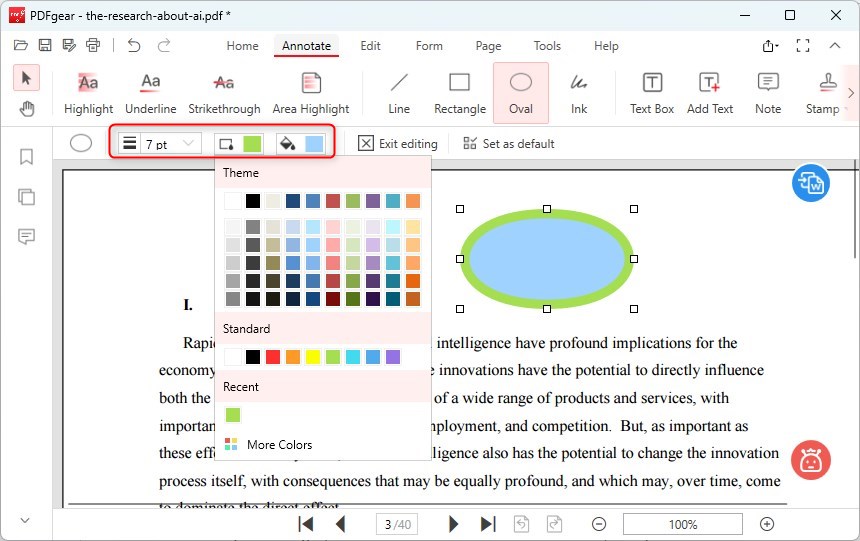
Task: Choose the Highlight annotation tool
Action: 88,93
